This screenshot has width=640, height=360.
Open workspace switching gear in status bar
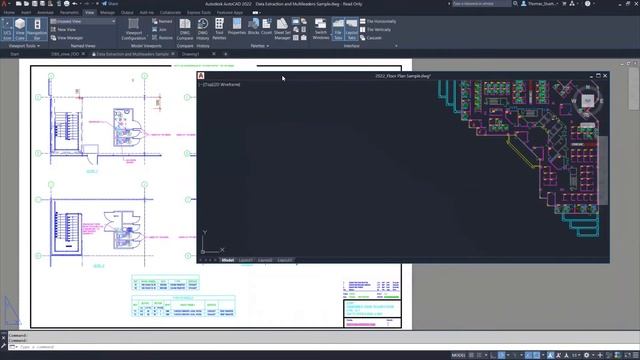[587, 355]
